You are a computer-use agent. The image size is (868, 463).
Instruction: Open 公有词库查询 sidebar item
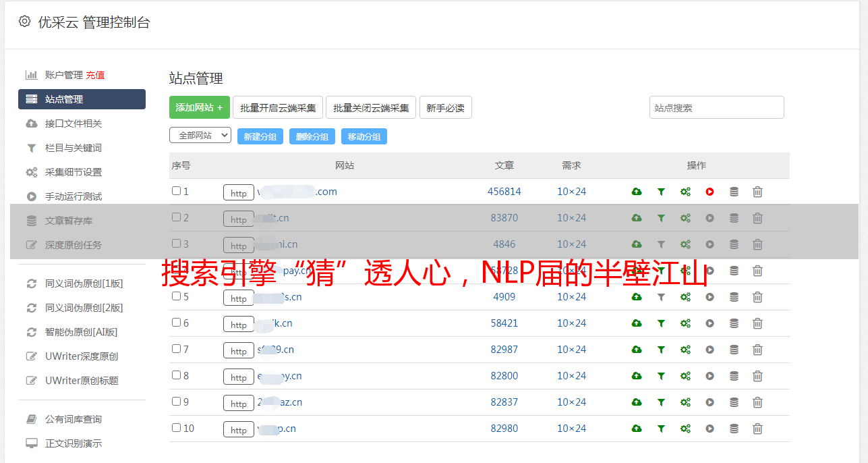tap(74, 419)
